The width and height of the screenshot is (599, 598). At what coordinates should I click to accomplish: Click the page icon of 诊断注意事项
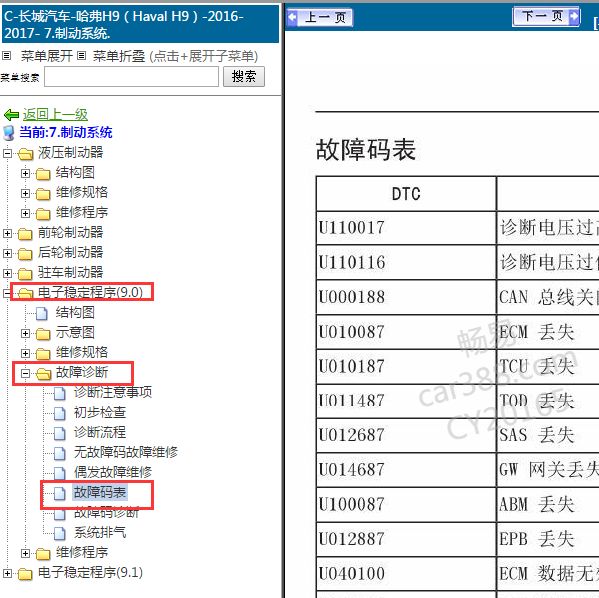(x=60, y=393)
